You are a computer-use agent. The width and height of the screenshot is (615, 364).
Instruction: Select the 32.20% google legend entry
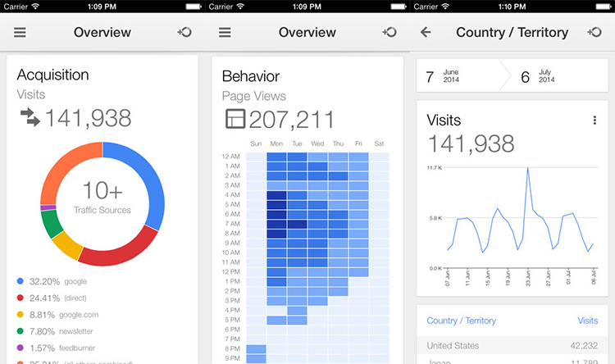pos(53,281)
